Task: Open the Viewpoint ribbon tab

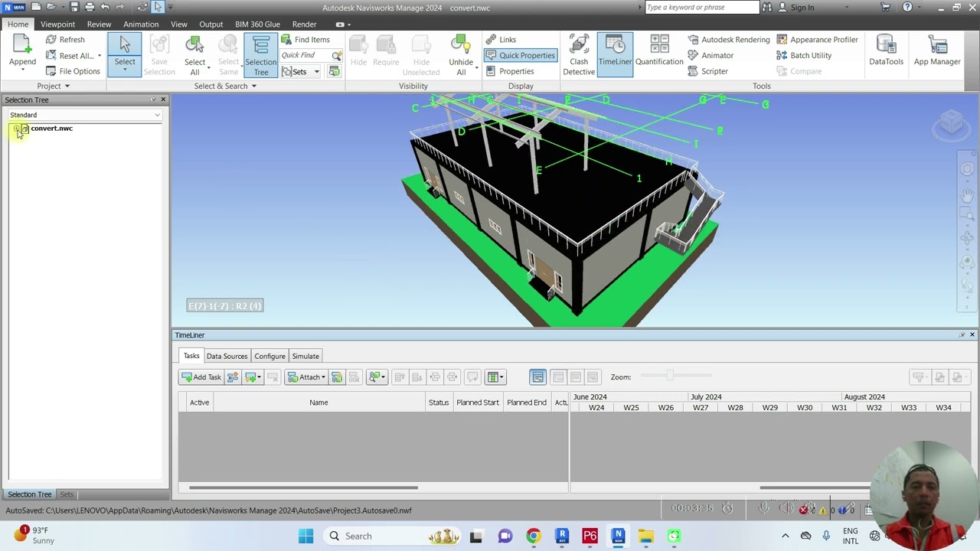Action: [x=57, y=24]
